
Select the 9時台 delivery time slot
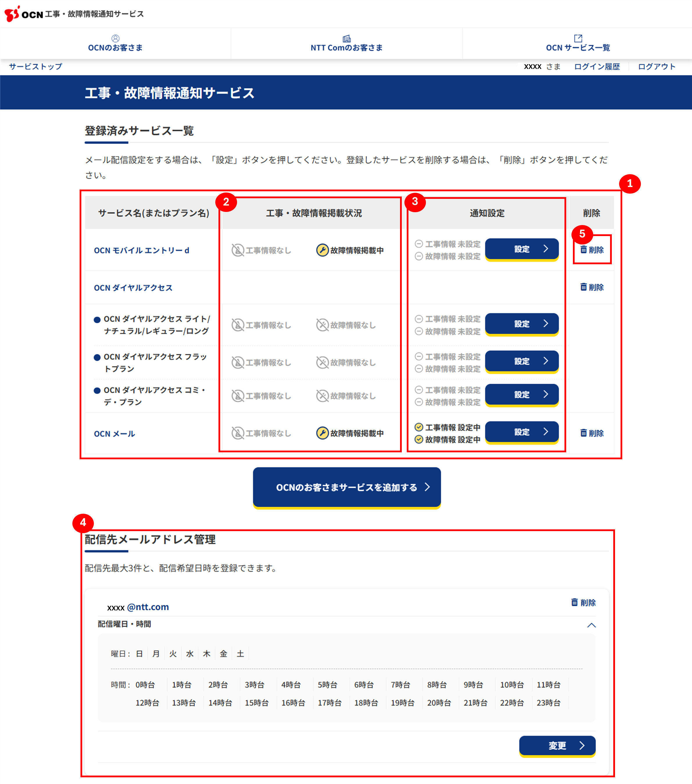point(473,685)
